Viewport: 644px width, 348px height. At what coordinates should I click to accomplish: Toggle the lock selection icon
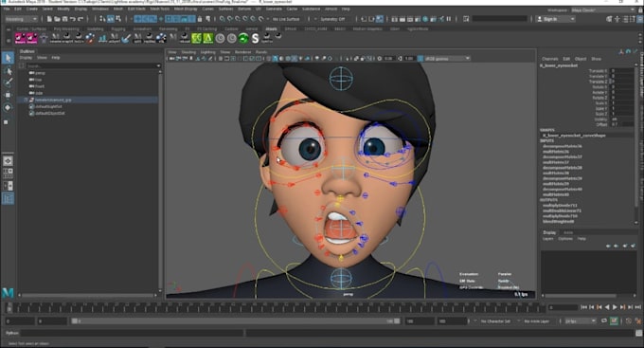point(200,19)
